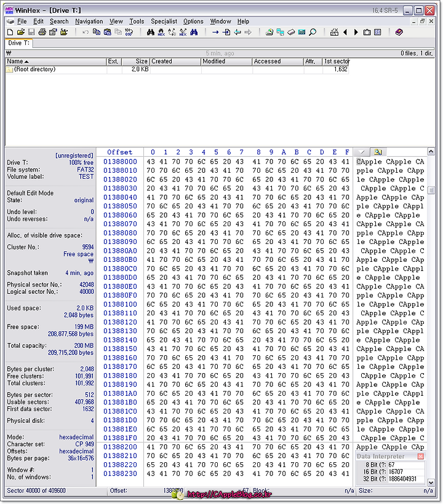
Task: Click the Position Manager checklist icon
Action: [x=334, y=32]
